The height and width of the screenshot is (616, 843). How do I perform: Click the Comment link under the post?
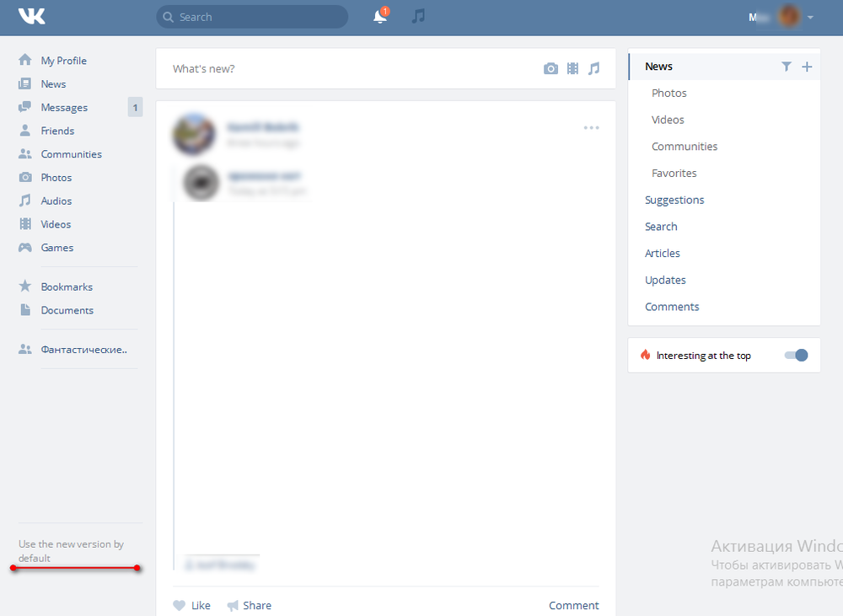pos(573,605)
